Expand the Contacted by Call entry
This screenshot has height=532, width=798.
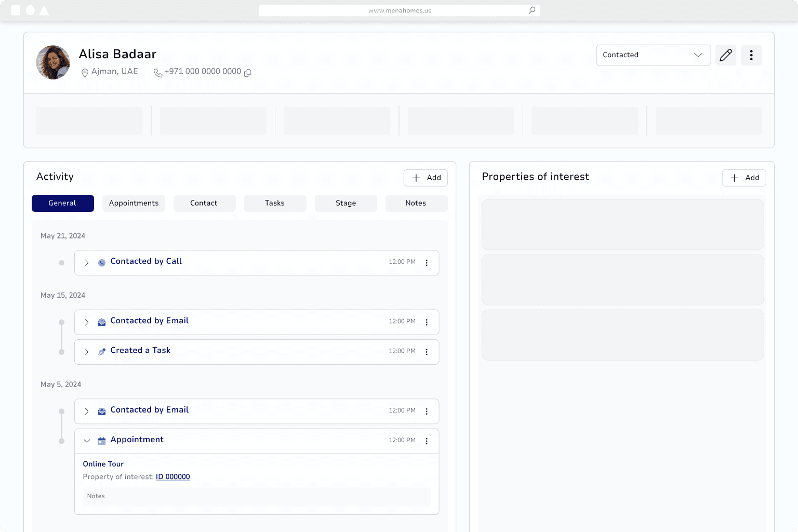87,263
